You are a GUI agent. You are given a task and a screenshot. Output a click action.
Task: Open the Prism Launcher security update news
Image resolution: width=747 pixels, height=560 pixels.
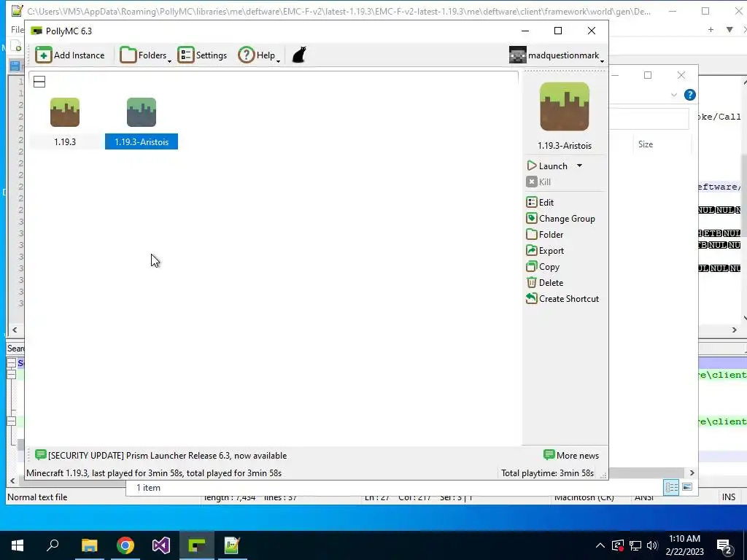click(x=167, y=456)
